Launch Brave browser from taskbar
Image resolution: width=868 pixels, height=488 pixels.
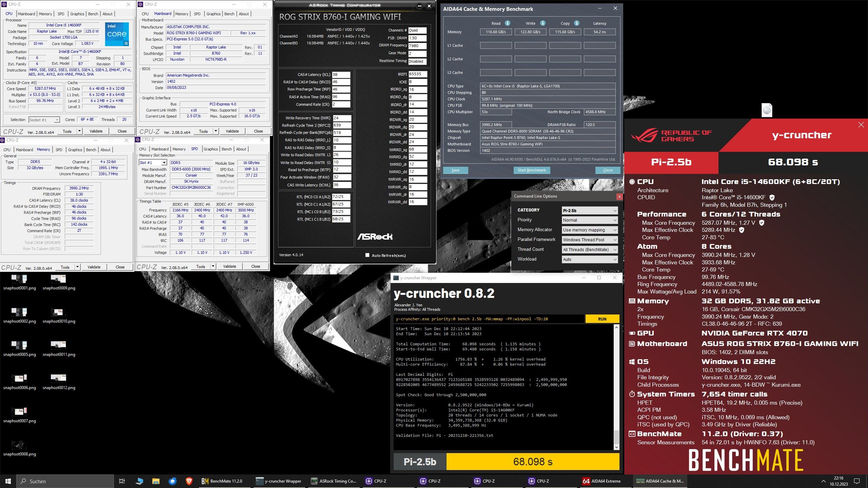[189, 481]
